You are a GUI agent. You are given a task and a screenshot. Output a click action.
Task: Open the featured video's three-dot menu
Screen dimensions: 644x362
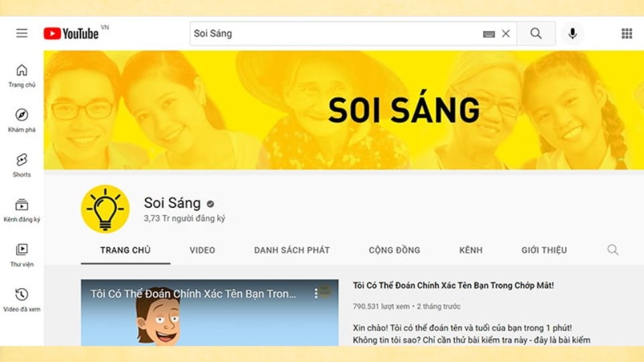coord(316,293)
